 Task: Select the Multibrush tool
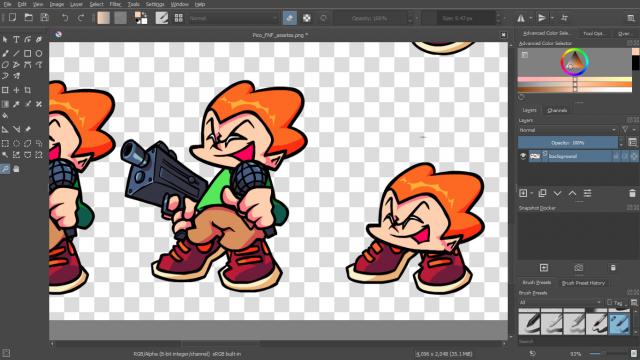(x=16, y=76)
